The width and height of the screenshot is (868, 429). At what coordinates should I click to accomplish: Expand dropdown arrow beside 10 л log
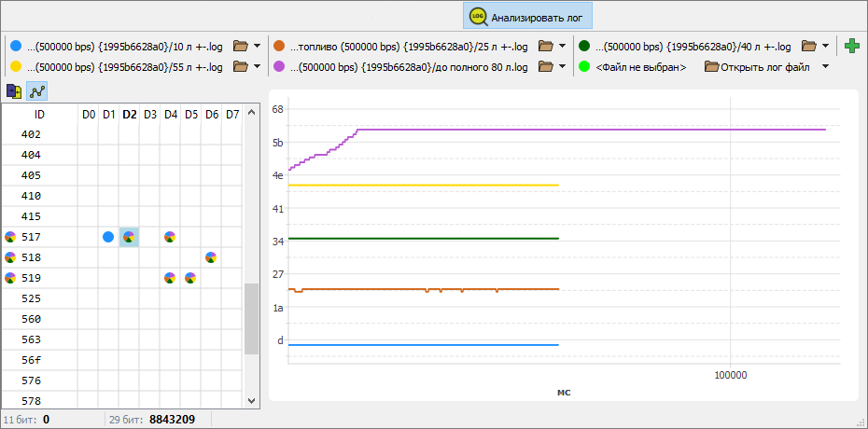(x=257, y=46)
